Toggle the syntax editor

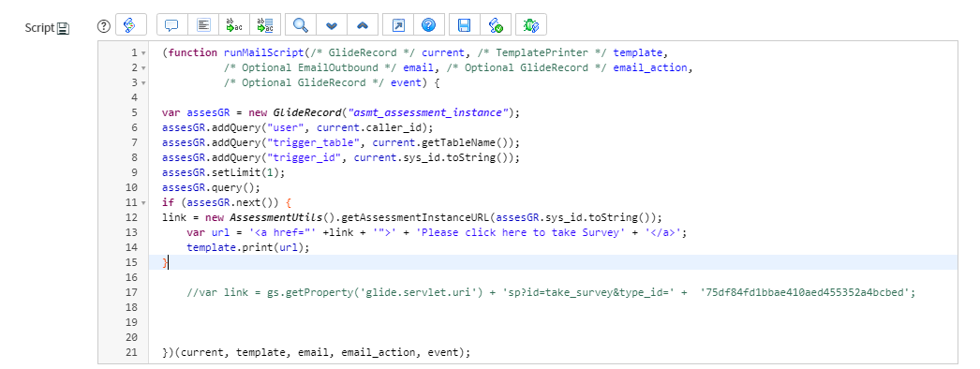coord(130,25)
